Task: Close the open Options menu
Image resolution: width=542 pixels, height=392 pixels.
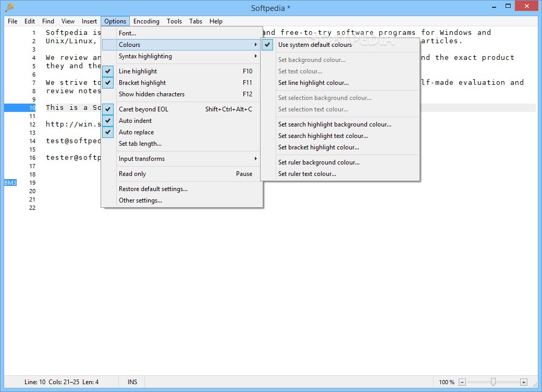Action: [115, 21]
